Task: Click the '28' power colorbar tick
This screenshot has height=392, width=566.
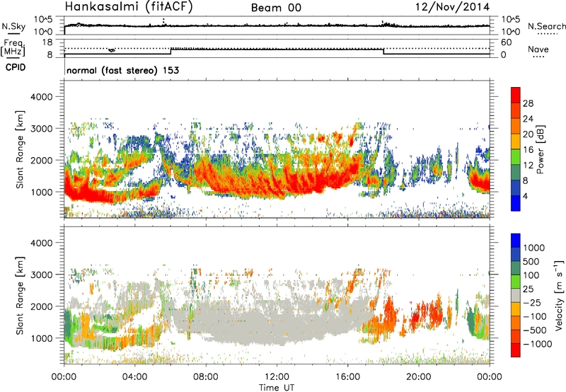Action: (x=528, y=103)
